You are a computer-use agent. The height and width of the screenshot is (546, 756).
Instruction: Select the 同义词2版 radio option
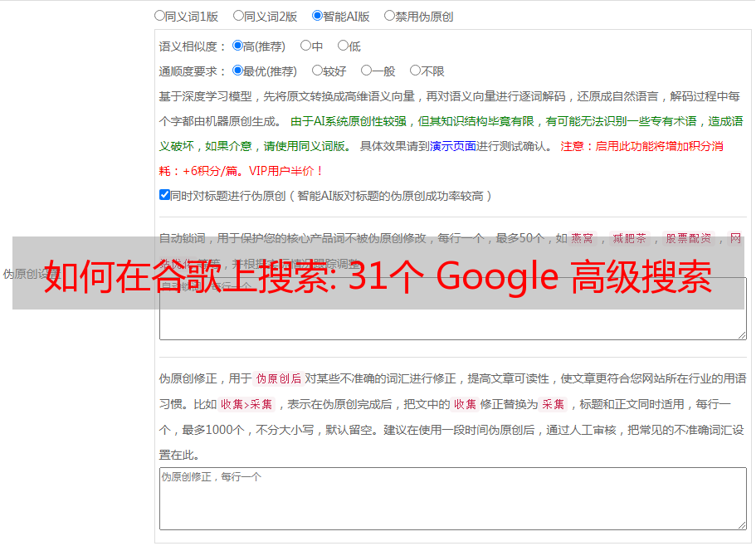coord(238,16)
